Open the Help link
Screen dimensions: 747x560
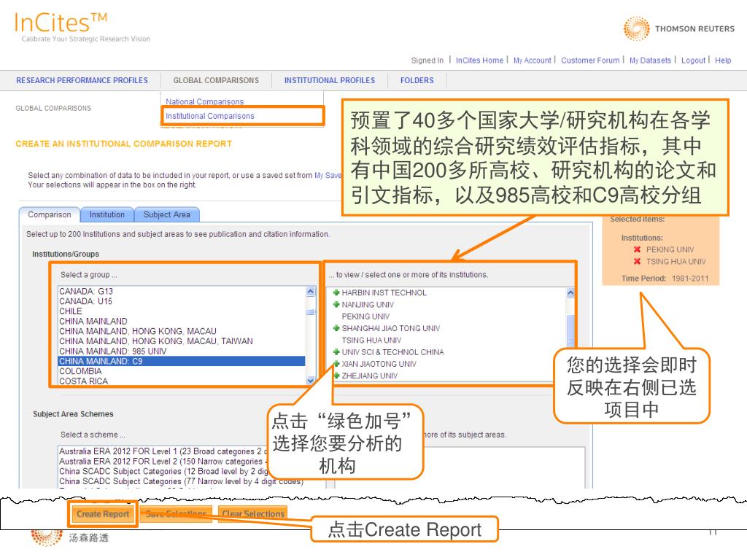723,61
